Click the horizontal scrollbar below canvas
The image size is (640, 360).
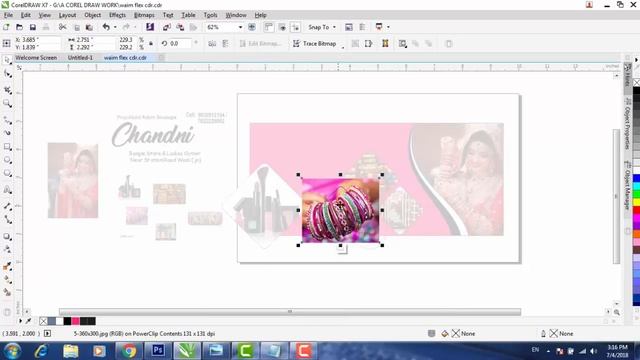pos(290,311)
